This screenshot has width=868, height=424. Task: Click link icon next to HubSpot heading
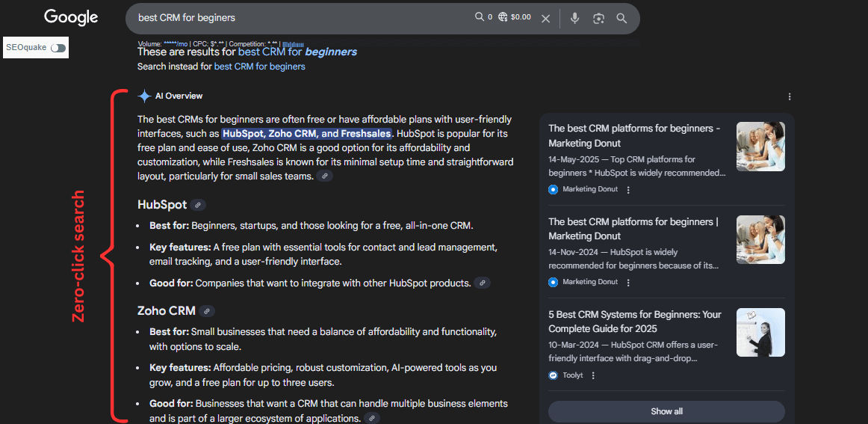(198, 205)
